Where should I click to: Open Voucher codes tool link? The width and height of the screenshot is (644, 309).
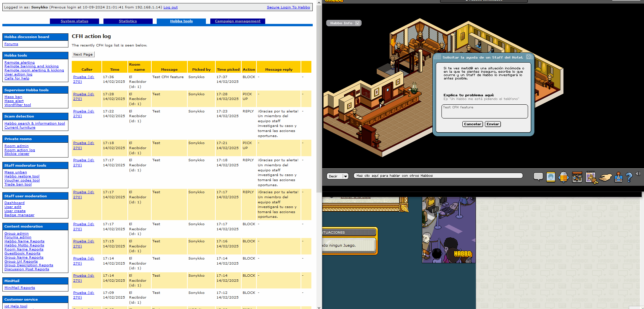point(22,180)
